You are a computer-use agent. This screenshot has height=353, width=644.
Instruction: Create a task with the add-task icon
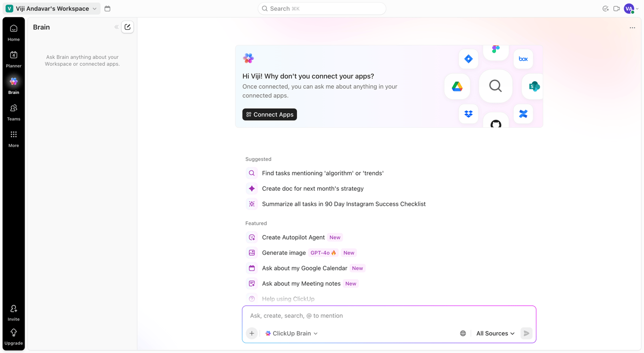pos(606,8)
